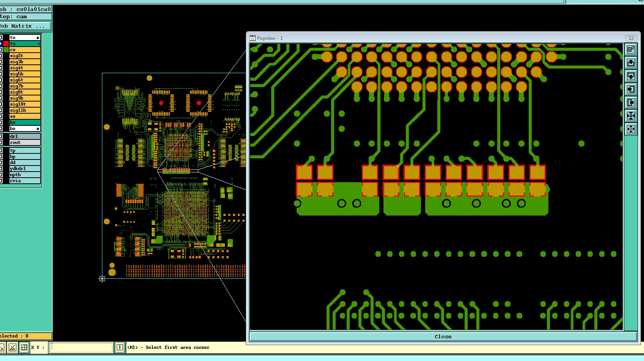Image resolution: width=644 pixels, height=361 pixels.
Task: Select layer bs in the layer list
Action: 25,122
